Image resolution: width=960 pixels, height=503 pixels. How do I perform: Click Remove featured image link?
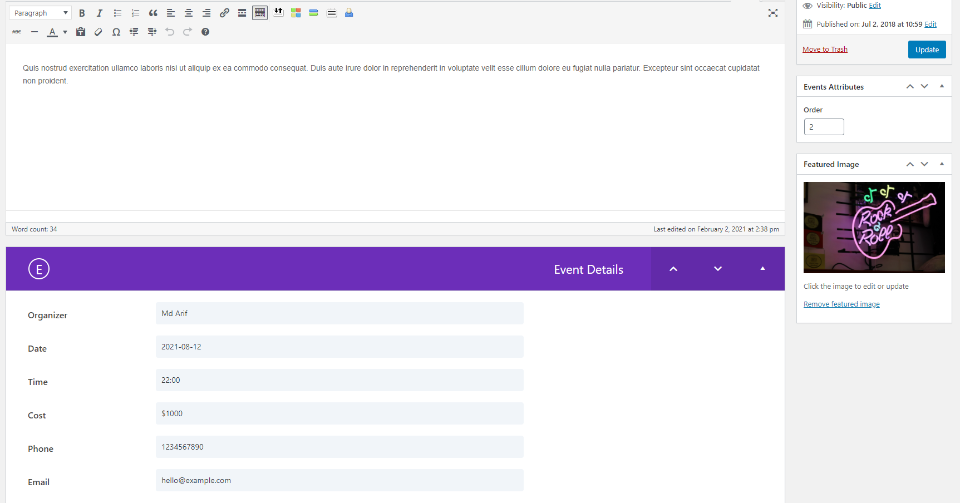tap(841, 304)
